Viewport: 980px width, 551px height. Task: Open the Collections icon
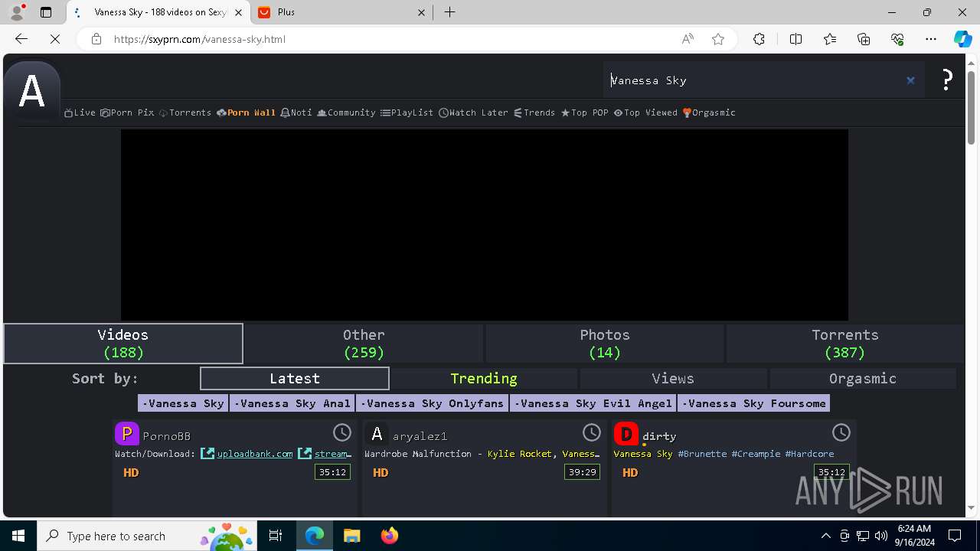tap(864, 39)
